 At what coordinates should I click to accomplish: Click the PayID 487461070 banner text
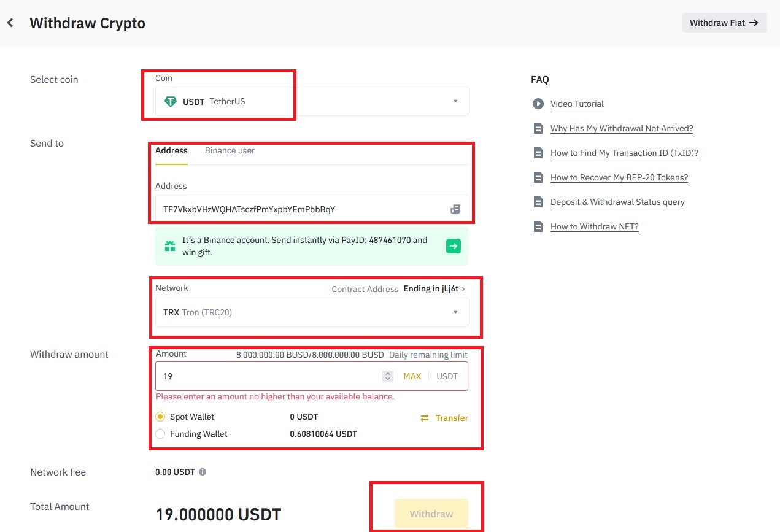305,246
